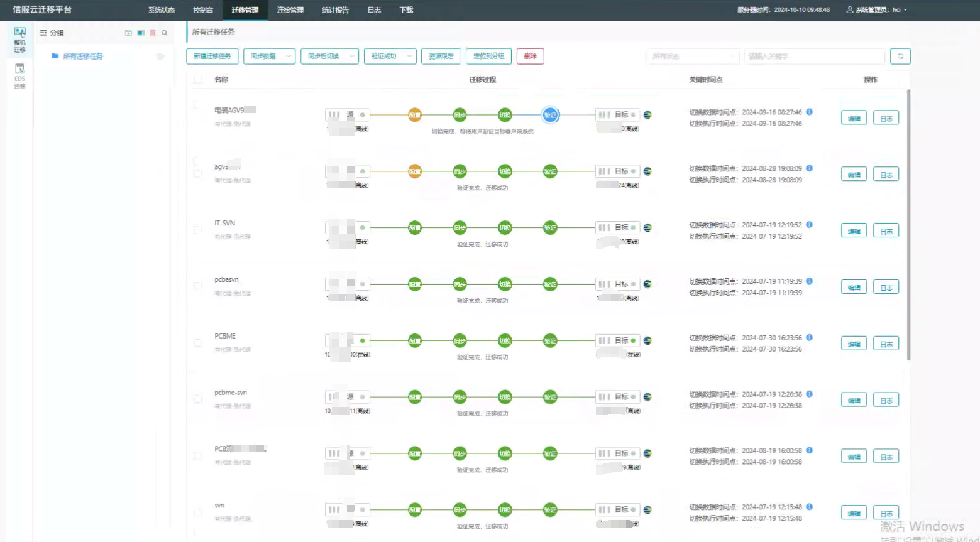The width and height of the screenshot is (980, 542).
Task: Click the red delete group trash icon
Action: (x=153, y=33)
